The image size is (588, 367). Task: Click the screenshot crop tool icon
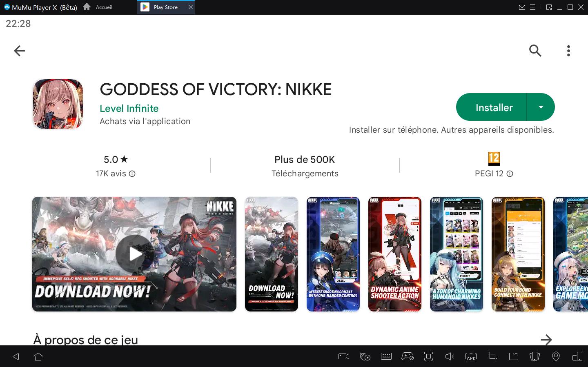[492, 356]
